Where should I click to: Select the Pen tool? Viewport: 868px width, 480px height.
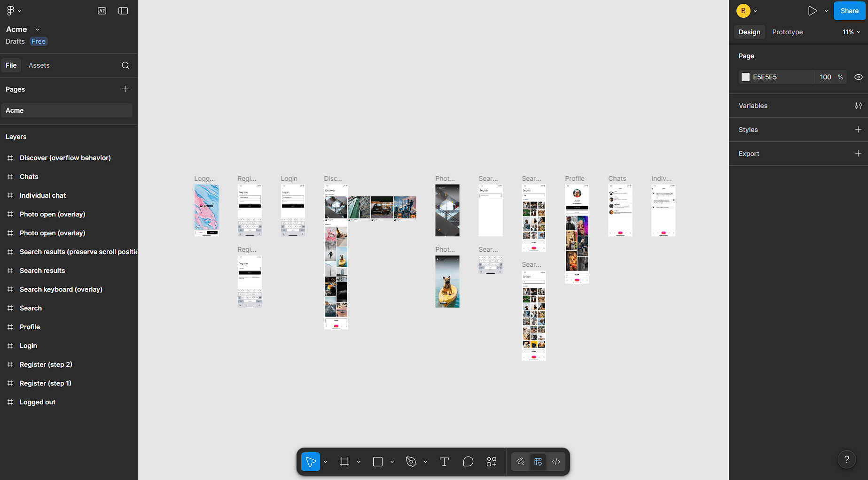point(411,462)
